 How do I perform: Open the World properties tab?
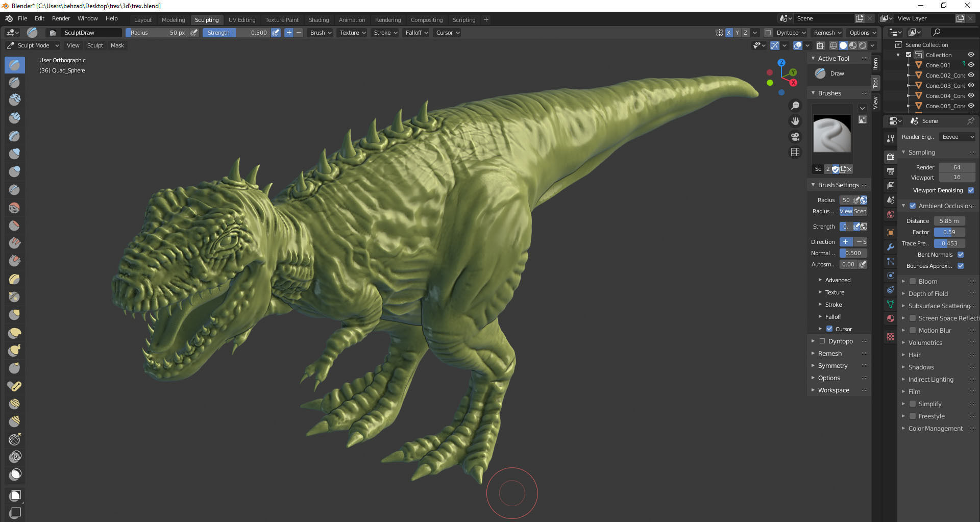click(x=891, y=214)
